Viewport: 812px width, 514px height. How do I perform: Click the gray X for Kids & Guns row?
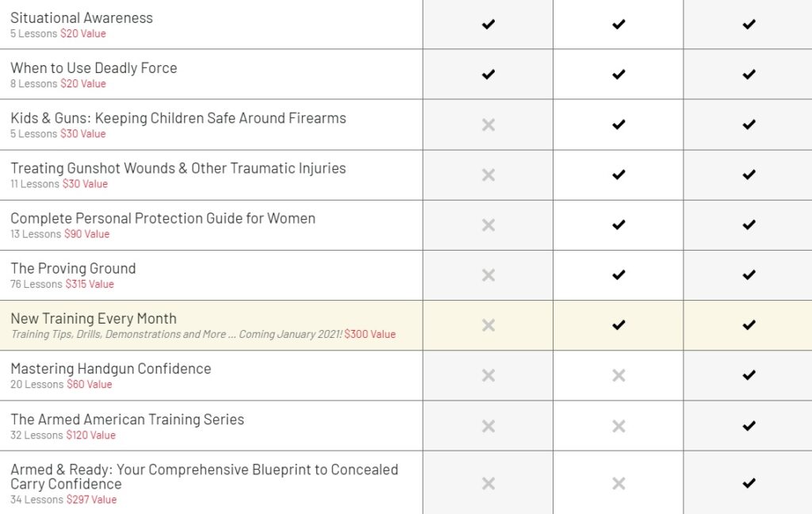coord(488,125)
